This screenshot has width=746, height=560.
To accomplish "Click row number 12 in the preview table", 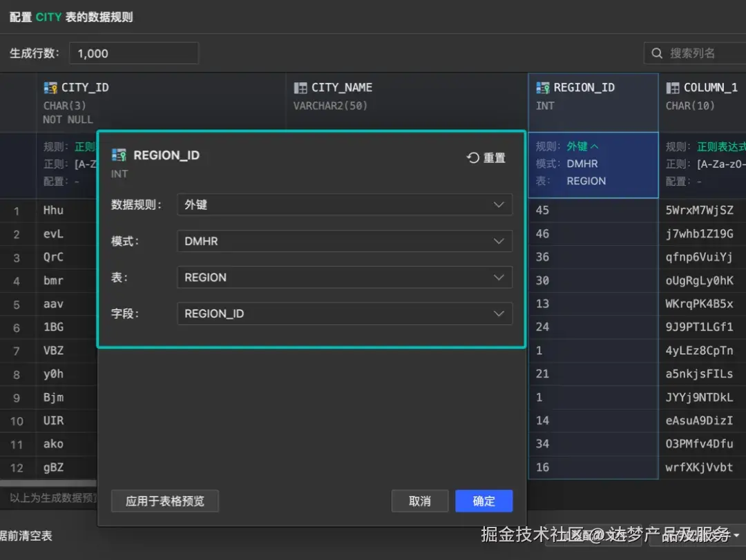I will point(17,467).
